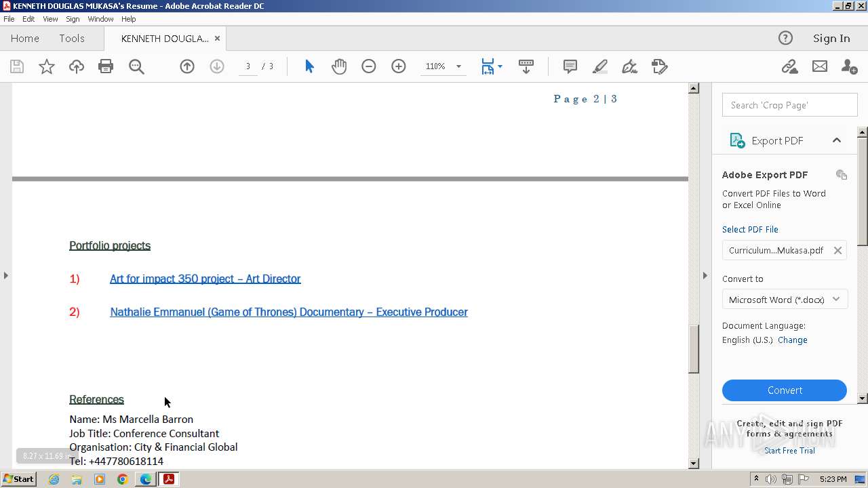The height and width of the screenshot is (488, 868).
Task: Go to the next page arrow
Action: point(217,66)
